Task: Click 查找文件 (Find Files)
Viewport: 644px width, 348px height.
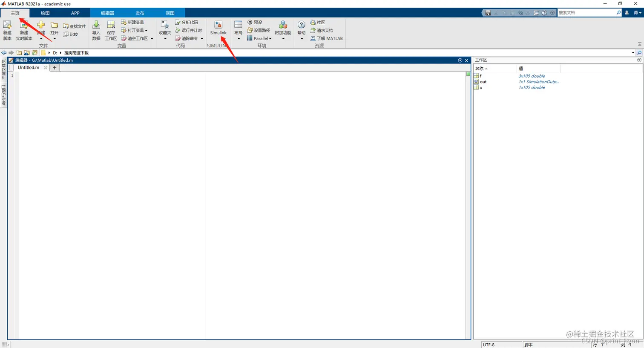Action: pyautogui.click(x=75, y=26)
